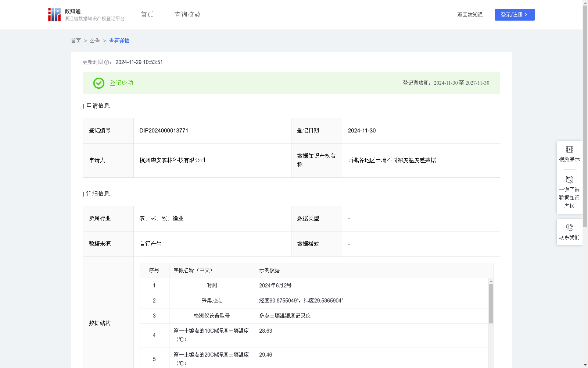Viewport: 588px width, 368px height.
Task: Click the data structure table scroll-up arrow
Action: click(491, 281)
